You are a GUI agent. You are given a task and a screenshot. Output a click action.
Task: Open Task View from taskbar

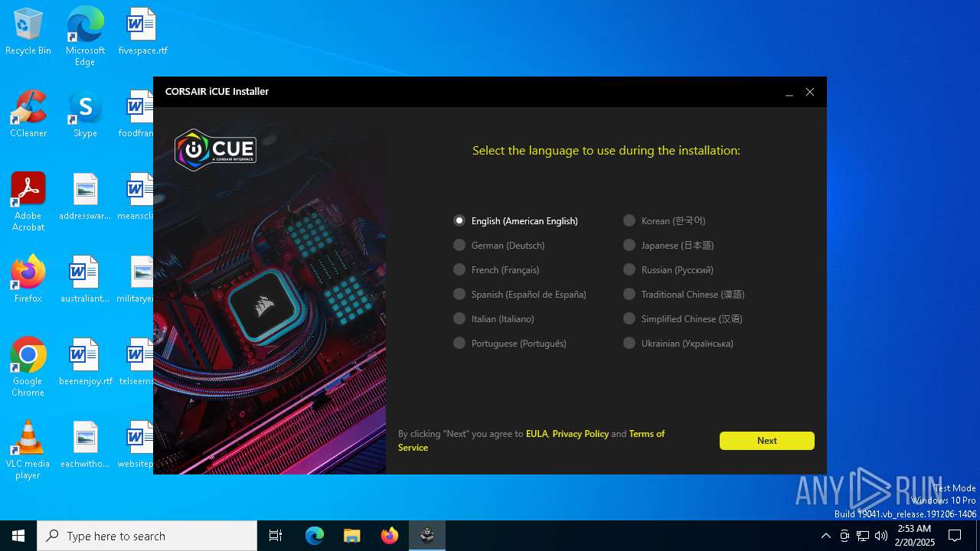click(276, 536)
